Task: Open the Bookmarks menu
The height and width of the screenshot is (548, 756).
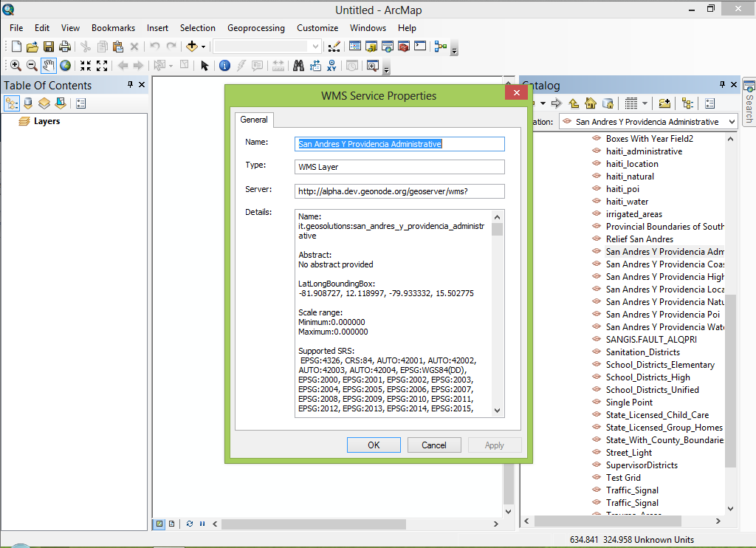Action: tap(113, 28)
